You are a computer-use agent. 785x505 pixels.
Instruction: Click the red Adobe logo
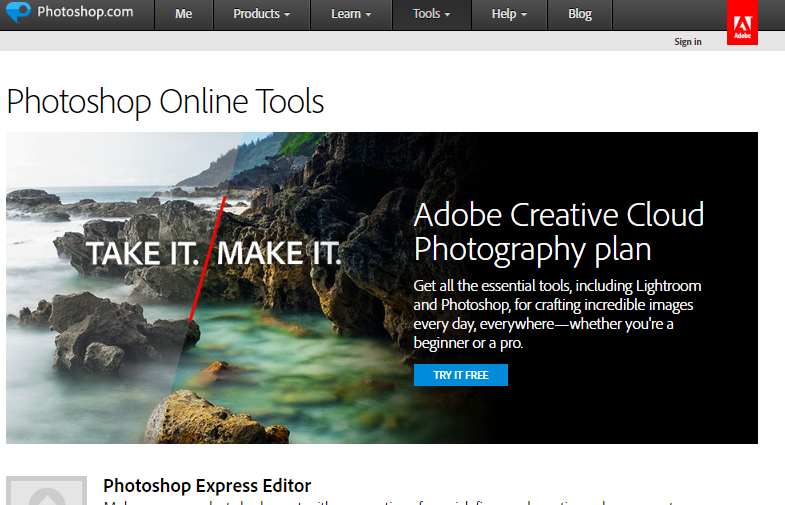click(x=742, y=23)
